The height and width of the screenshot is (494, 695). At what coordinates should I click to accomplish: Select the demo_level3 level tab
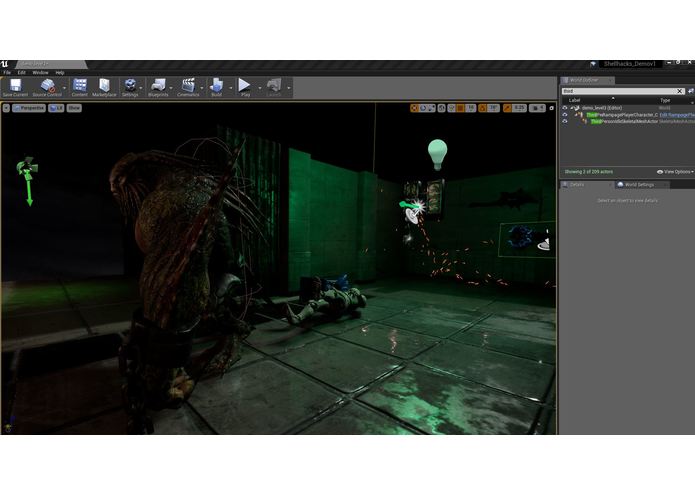50,65
